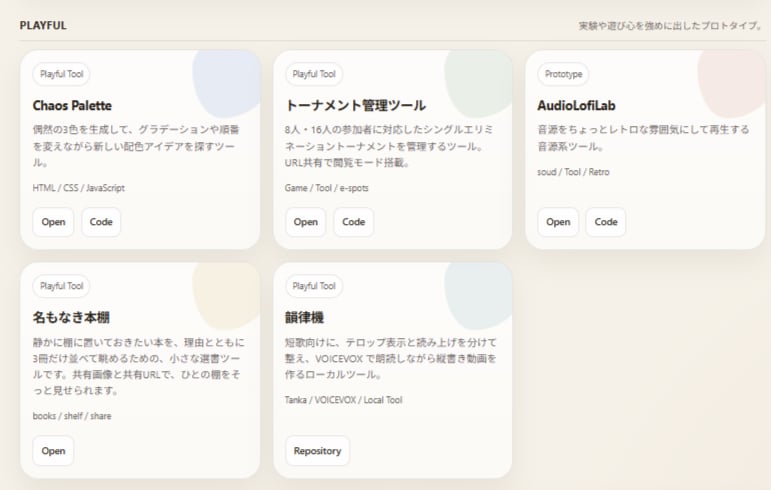Click the books / shelf / share tags

coord(72,416)
